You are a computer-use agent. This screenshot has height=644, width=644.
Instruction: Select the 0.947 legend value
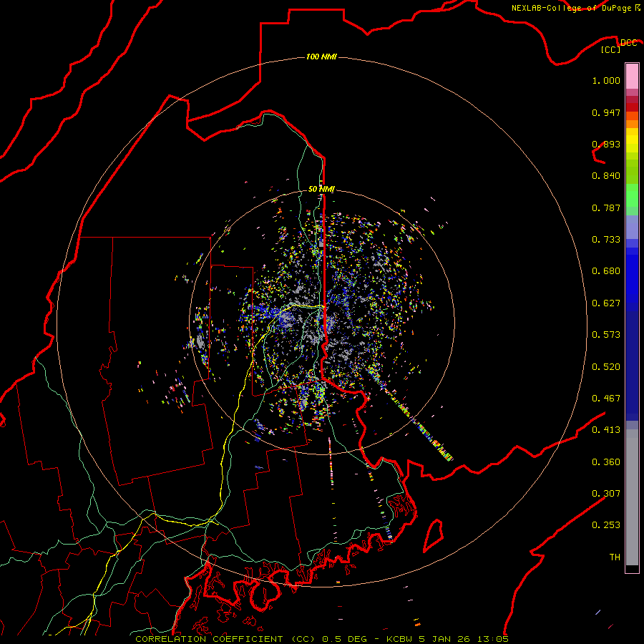pyautogui.click(x=606, y=112)
